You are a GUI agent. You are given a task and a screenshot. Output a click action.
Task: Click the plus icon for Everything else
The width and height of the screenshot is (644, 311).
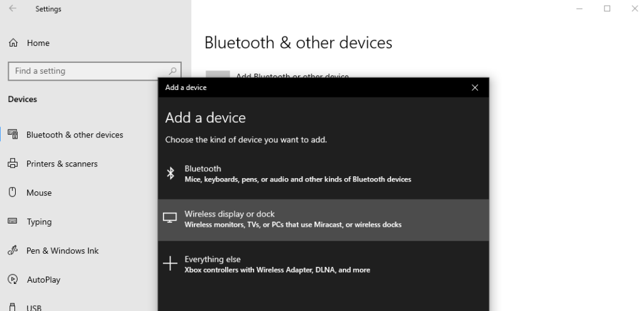[170, 263]
